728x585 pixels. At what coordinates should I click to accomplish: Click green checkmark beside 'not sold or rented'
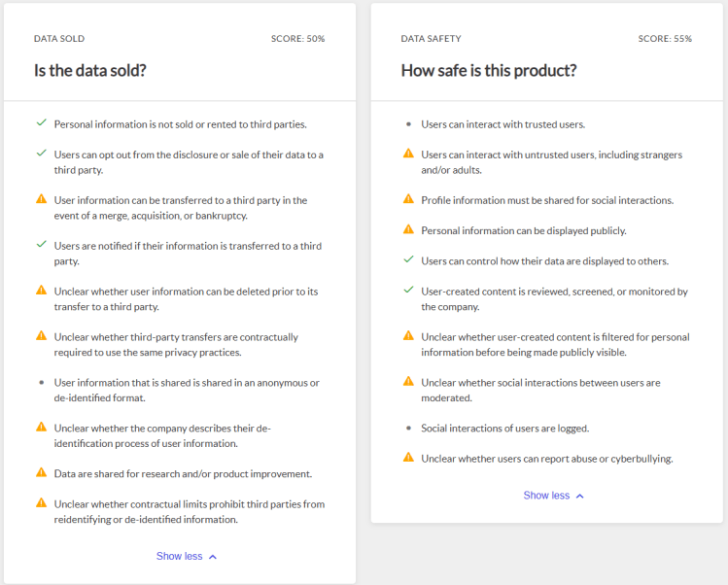pos(41,123)
